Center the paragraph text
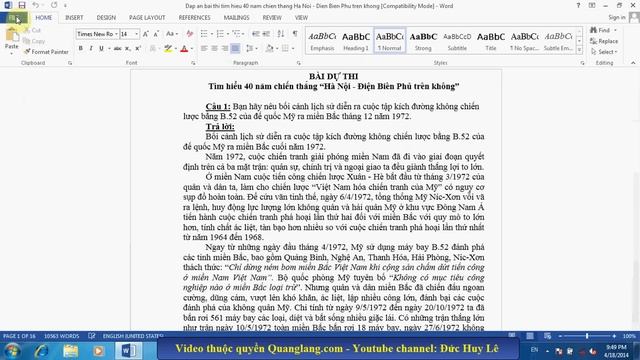This screenshot has height=360, width=640. click(x=214, y=49)
